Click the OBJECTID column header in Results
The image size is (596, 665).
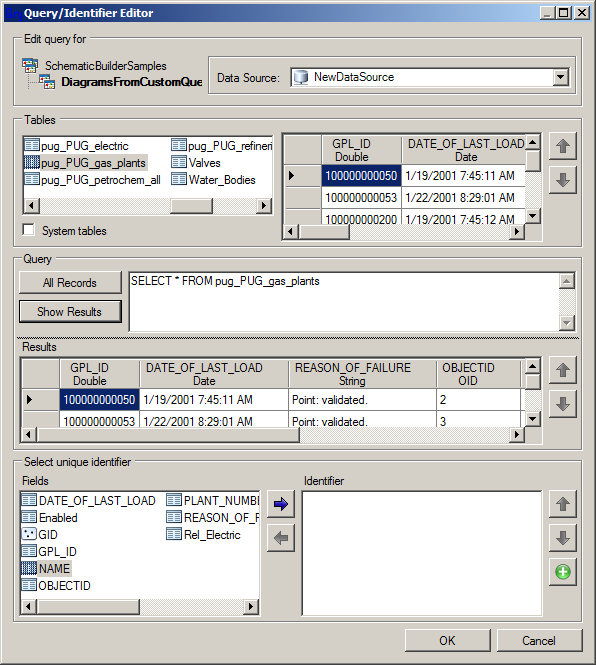[478, 374]
